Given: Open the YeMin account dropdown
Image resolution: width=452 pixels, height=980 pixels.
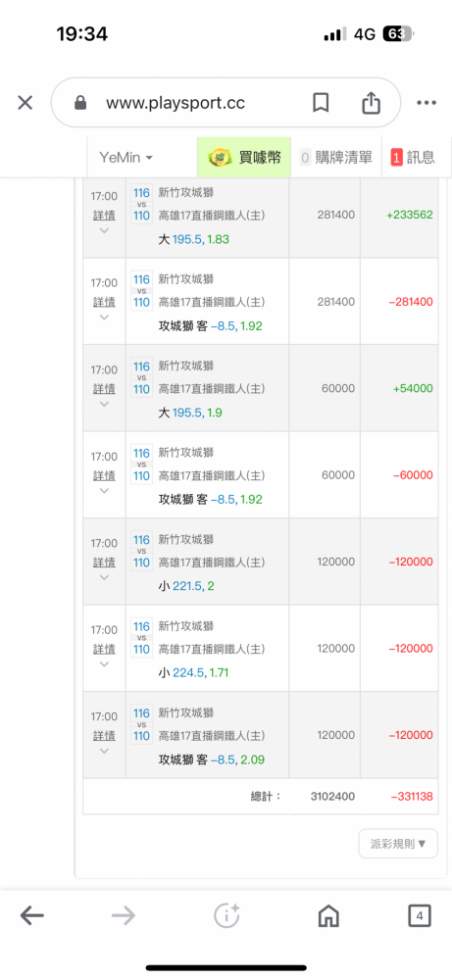Looking at the screenshot, I should 126,158.
